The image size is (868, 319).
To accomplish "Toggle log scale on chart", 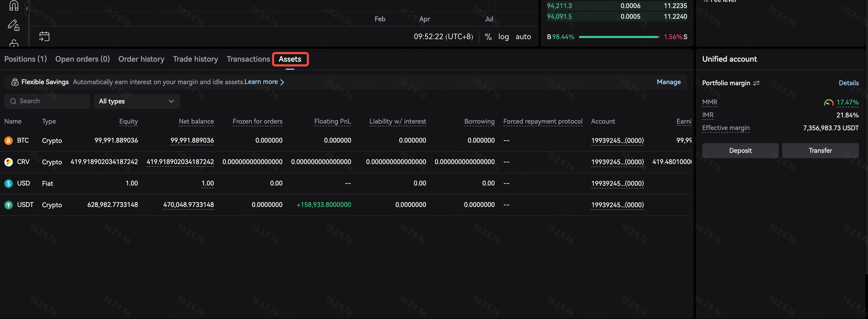I will point(503,37).
